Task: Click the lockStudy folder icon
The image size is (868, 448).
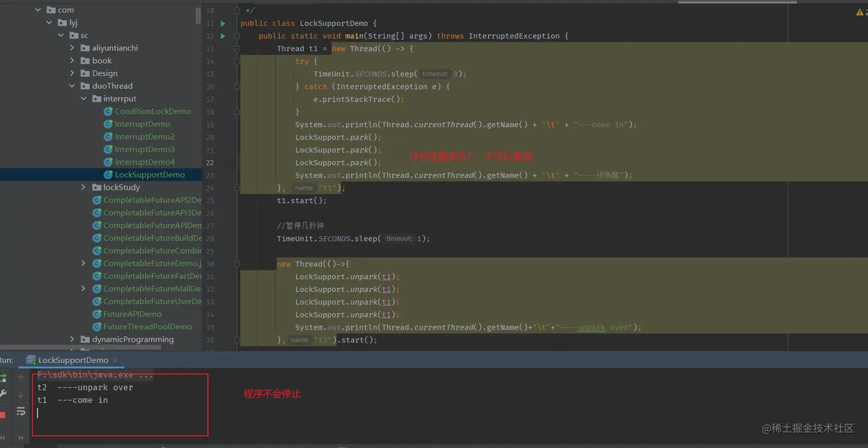Action: tap(96, 188)
